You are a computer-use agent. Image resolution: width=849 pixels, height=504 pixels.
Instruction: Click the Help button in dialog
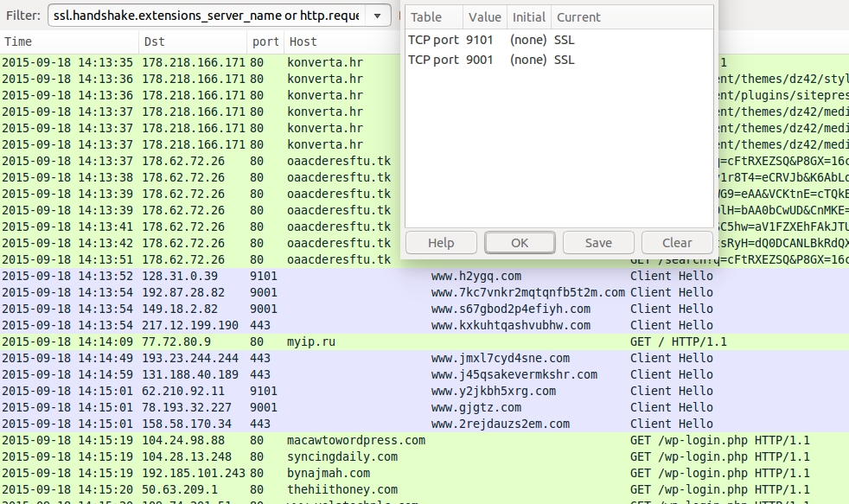click(440, 243)
